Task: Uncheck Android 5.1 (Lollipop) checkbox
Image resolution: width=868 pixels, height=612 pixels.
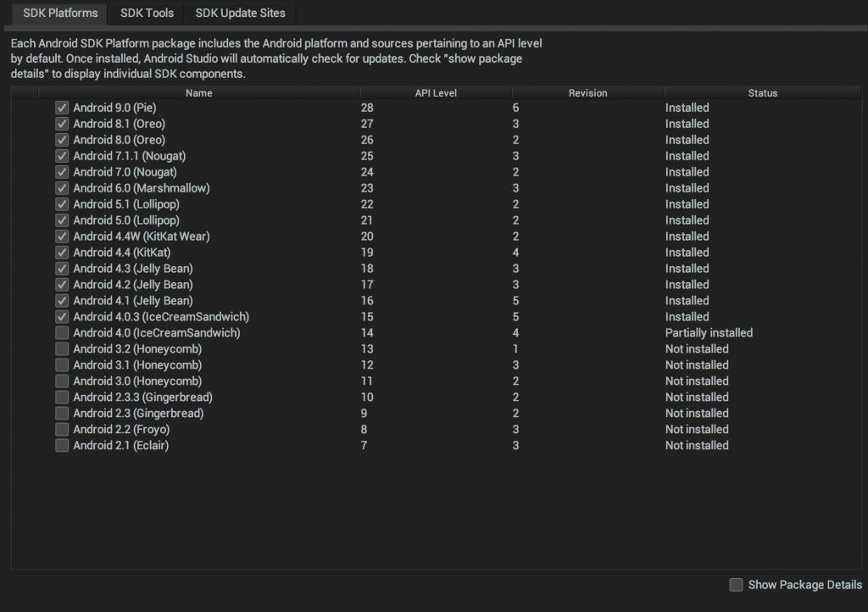Action: 61,204
